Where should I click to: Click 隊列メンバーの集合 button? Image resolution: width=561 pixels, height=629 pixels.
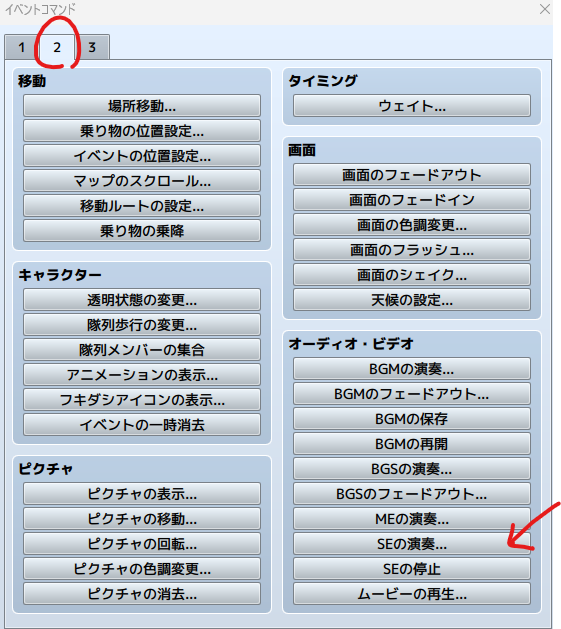(142, 349)
